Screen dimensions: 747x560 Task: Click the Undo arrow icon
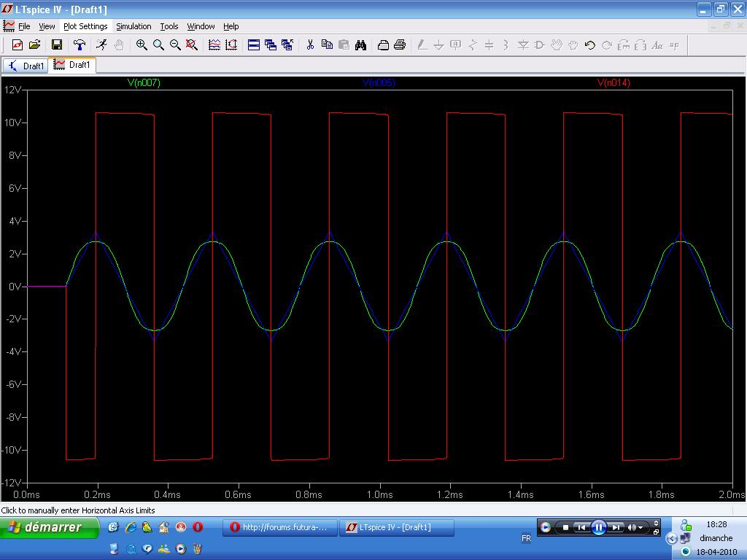coord(590,45)
